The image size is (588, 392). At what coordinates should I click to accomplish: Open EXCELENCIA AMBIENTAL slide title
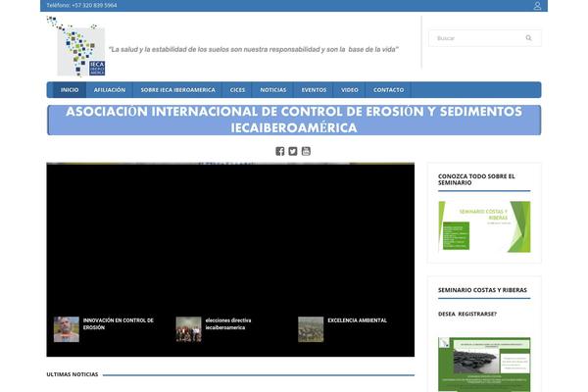[357, 320]
